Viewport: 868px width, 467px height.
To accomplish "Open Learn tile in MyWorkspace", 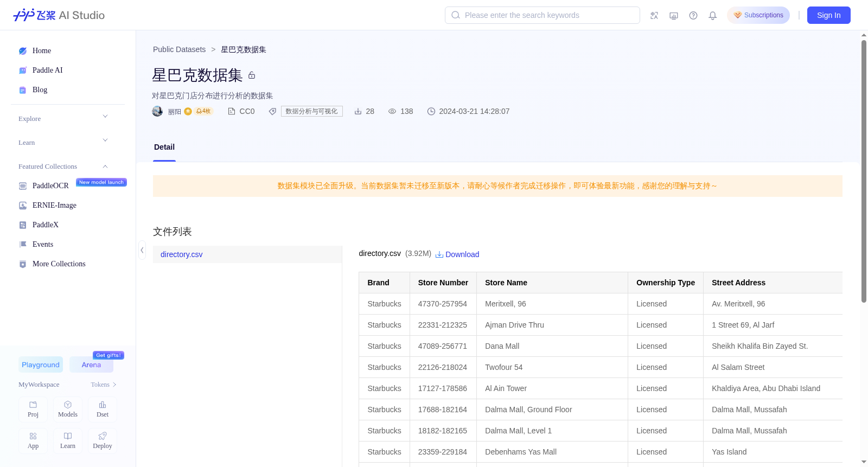I will 68,441.
